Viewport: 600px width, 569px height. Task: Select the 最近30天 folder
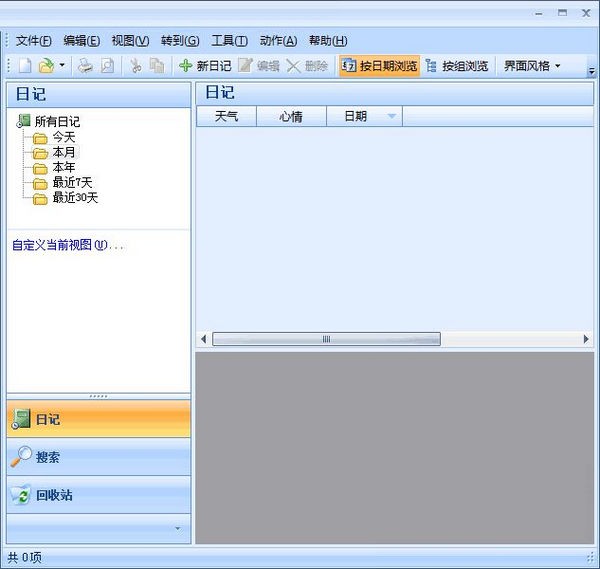[75, 198]
